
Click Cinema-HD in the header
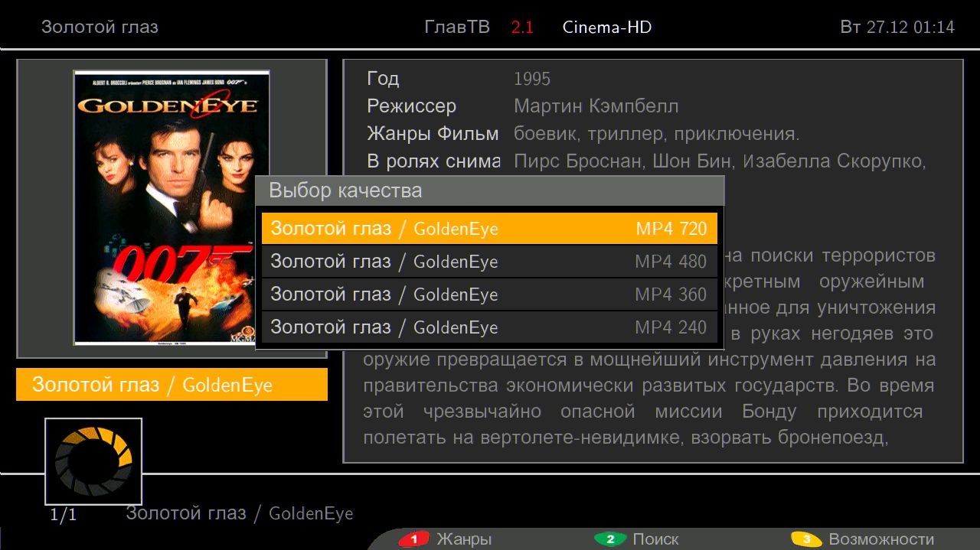click(x=607, y=27)
